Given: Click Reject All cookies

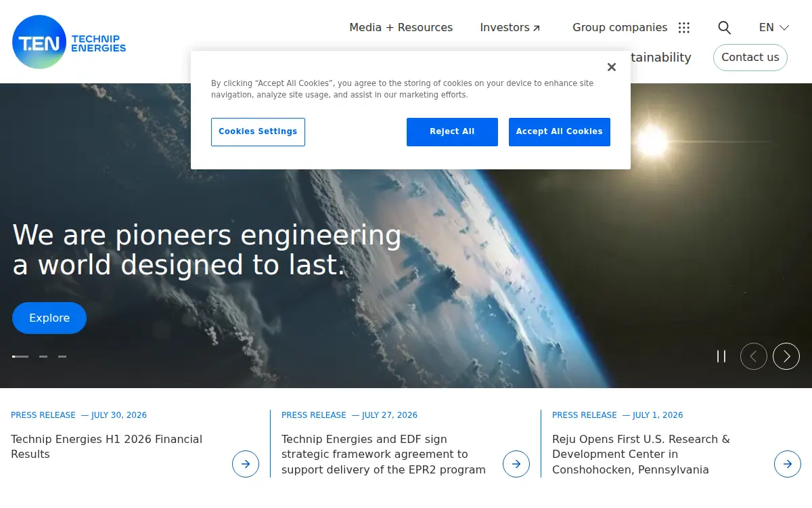Looking at the screenshot, I should point(452,132).
